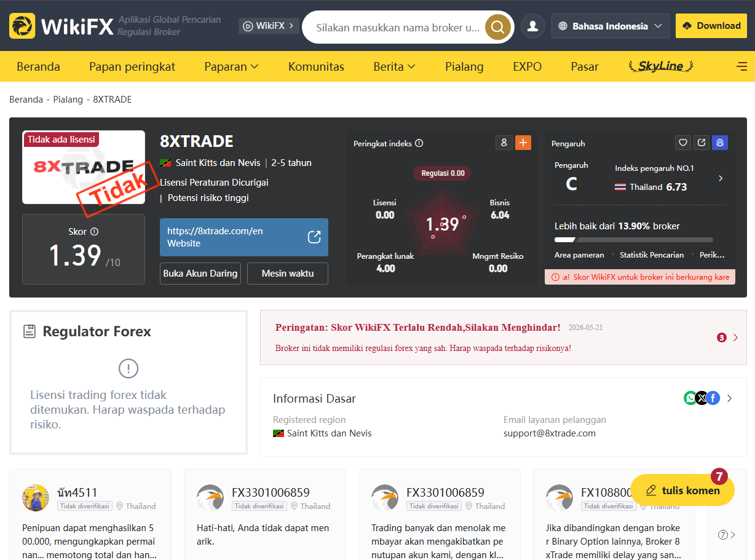Click the Statistik Pencarian link
Viewport: 755px width, 560px height.
652,254
